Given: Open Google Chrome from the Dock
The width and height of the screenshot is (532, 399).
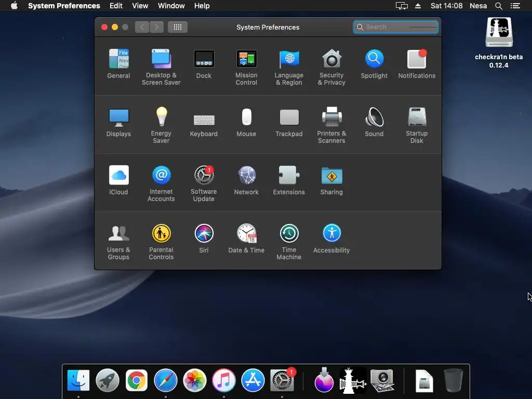Looking at the screenshot, I should tap(137, 380).
